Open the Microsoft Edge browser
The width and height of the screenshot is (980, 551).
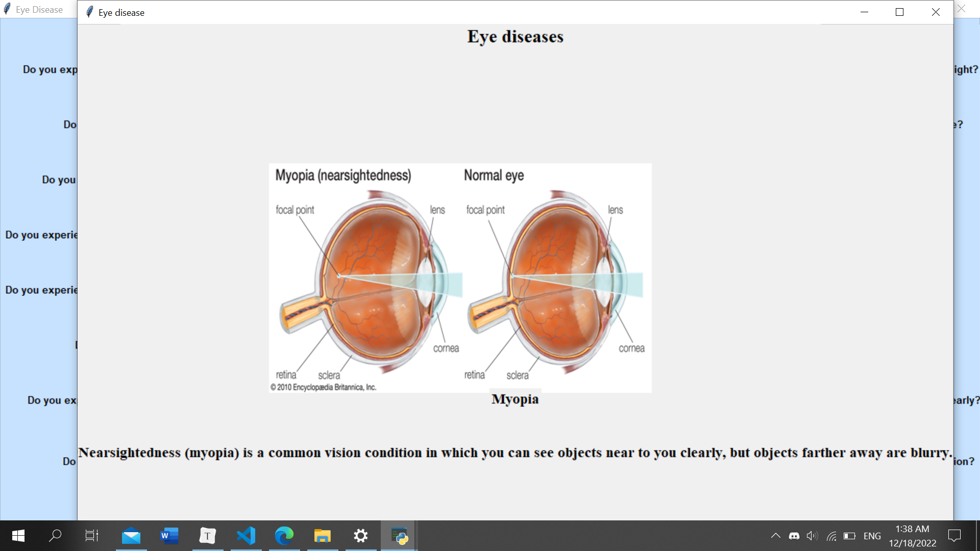click(x=284, y=536)
